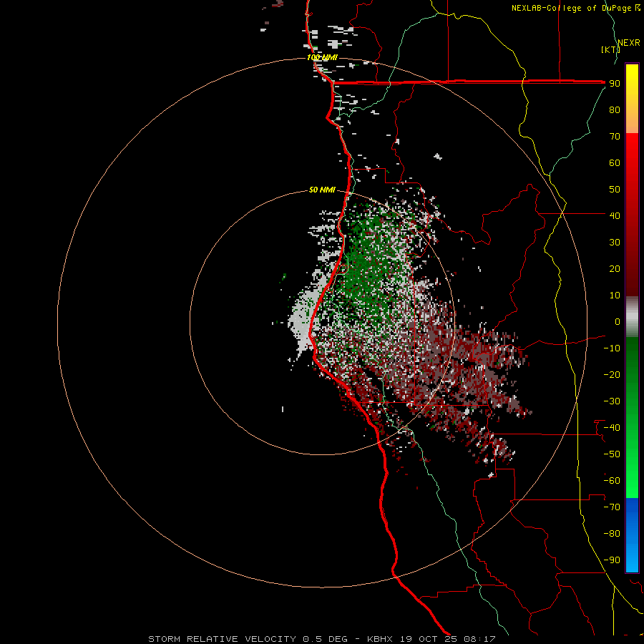Click the blue segment of the color bar
Viewport: 644px width, 644px height.
coord(632,535)
